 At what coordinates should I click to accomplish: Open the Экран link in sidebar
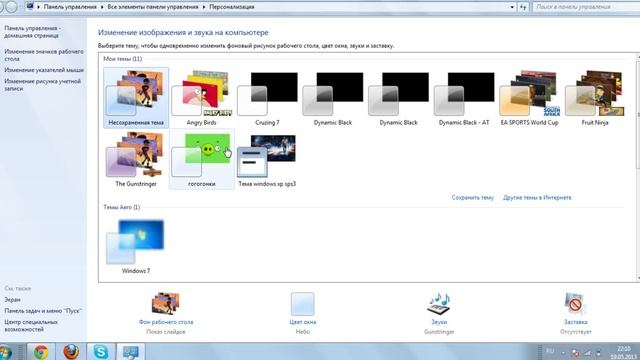tap(12, 300)
